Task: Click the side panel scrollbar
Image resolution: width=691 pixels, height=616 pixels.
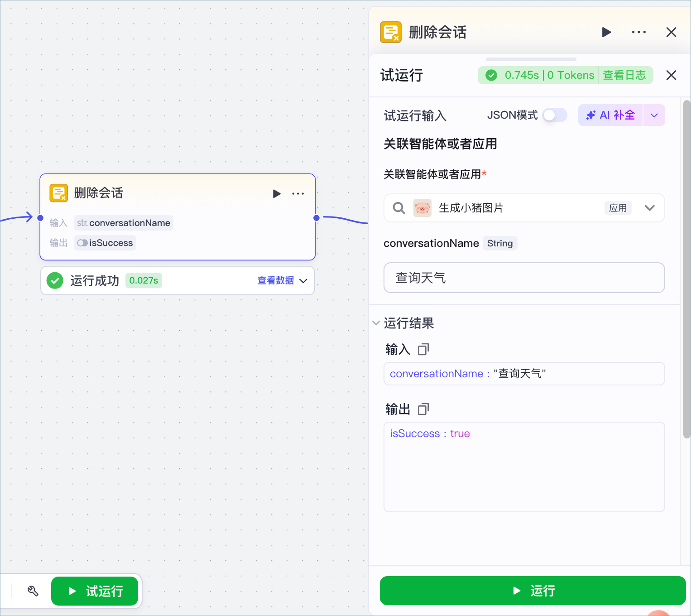Action: coord(686,269)
